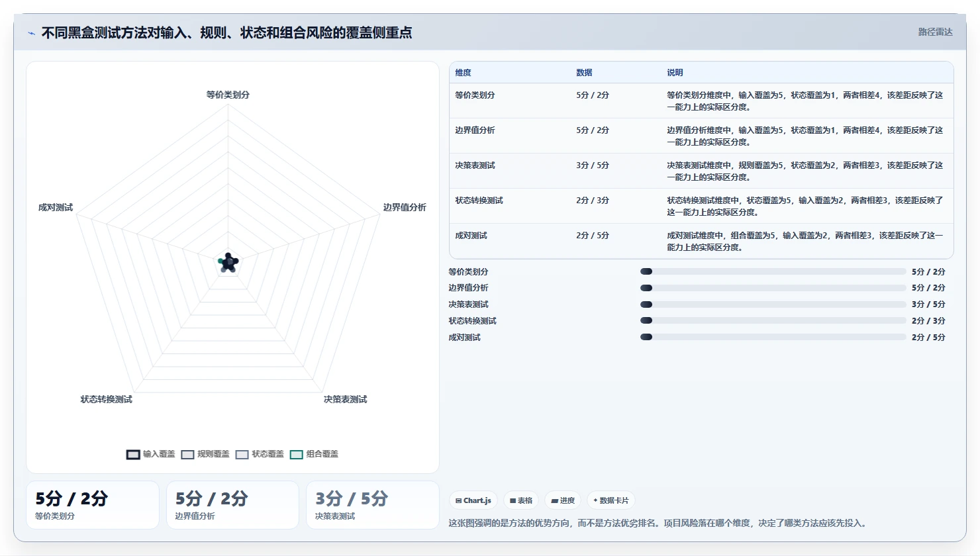Viewport: 980px width, 556px height.
Task: Click the 状态转换测试 radar axis label
Action: click(x=107, y=399)
